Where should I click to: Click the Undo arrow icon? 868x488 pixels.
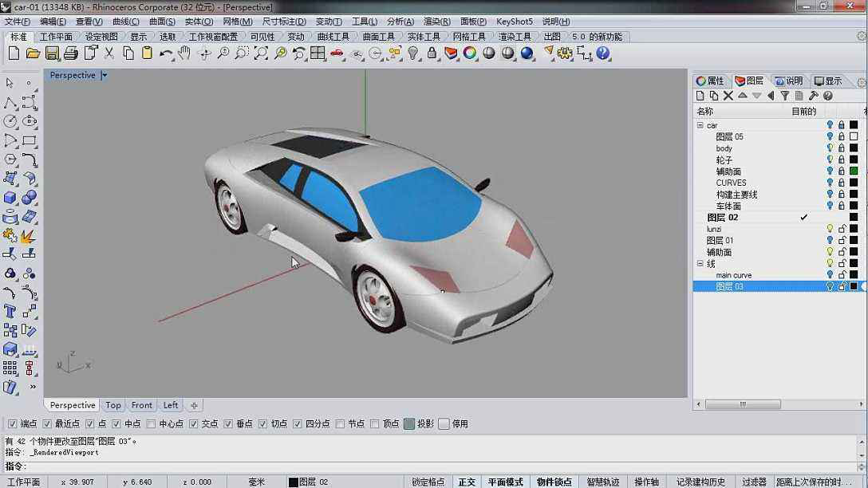[x=166, y=53]
